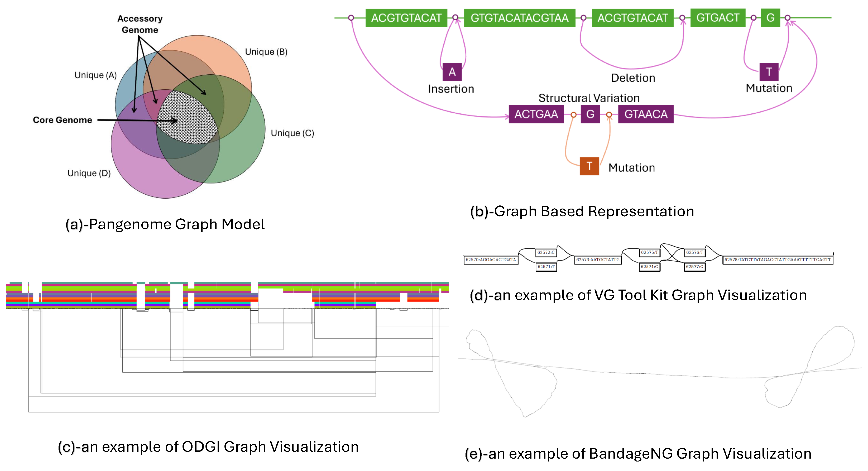Select node 62577:C box
This screenshot has width=868, height=471.
[694, 267]
